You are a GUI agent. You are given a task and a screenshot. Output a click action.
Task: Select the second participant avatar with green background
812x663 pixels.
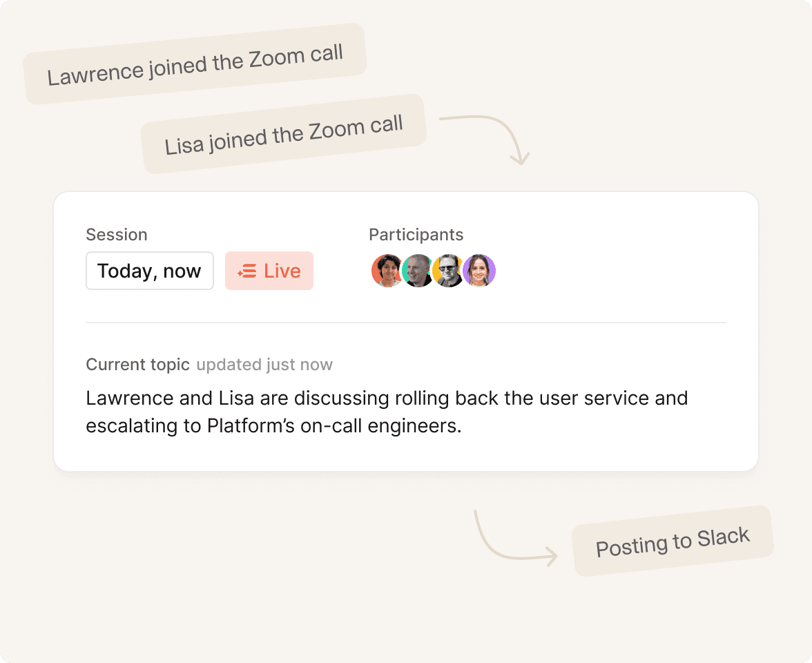[418, 271]
